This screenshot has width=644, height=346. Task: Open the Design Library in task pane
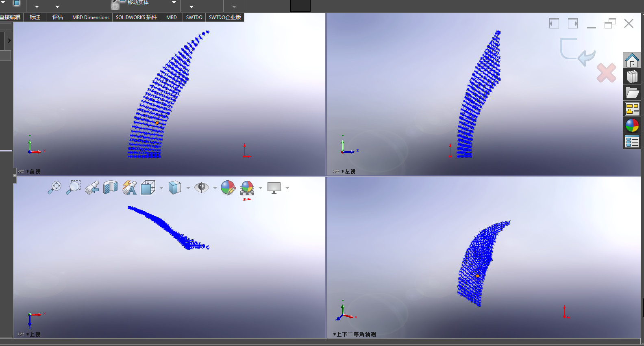point(632,77)
